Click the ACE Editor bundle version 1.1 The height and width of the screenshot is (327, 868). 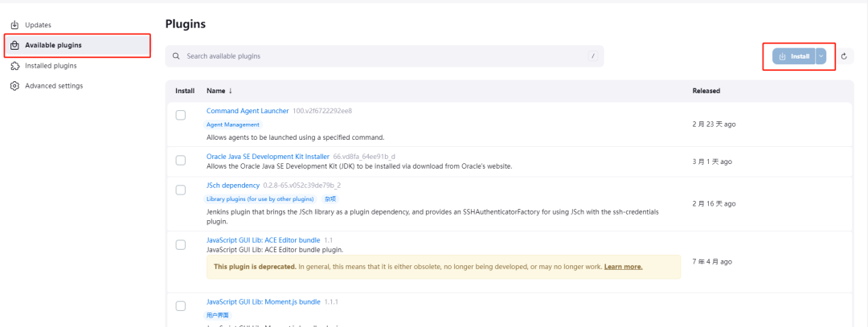click(x=328, y=240)
